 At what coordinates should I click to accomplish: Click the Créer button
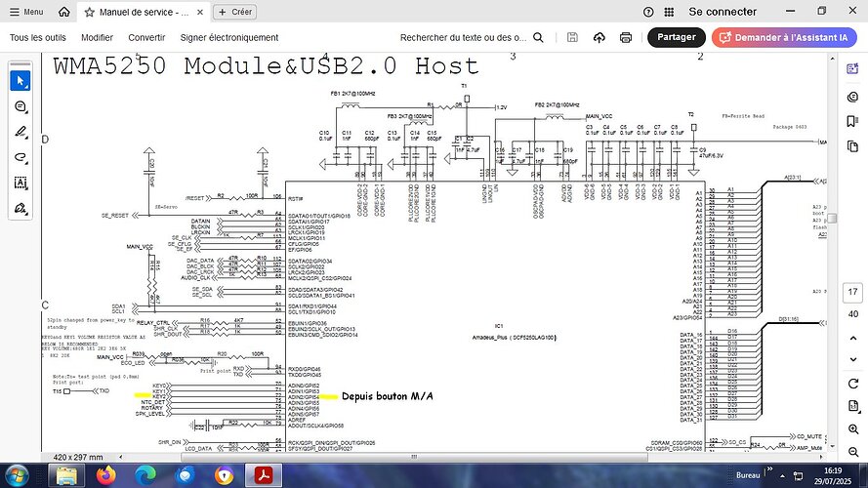click(x=234, y=12)
